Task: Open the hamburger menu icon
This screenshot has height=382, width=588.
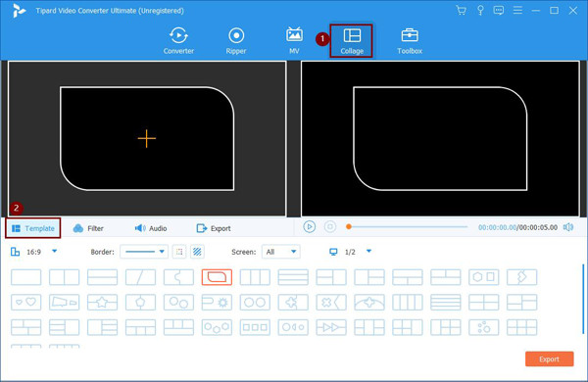Action: (x=517, y=11)
